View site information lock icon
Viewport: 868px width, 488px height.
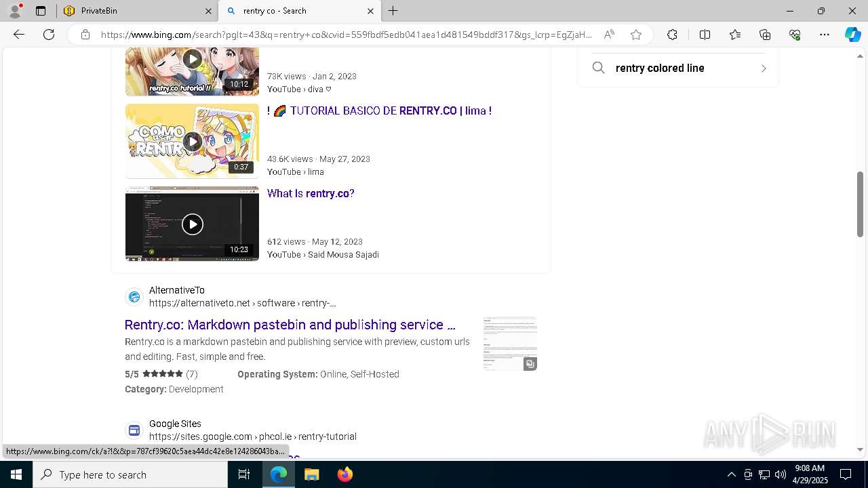coord(85,35)
